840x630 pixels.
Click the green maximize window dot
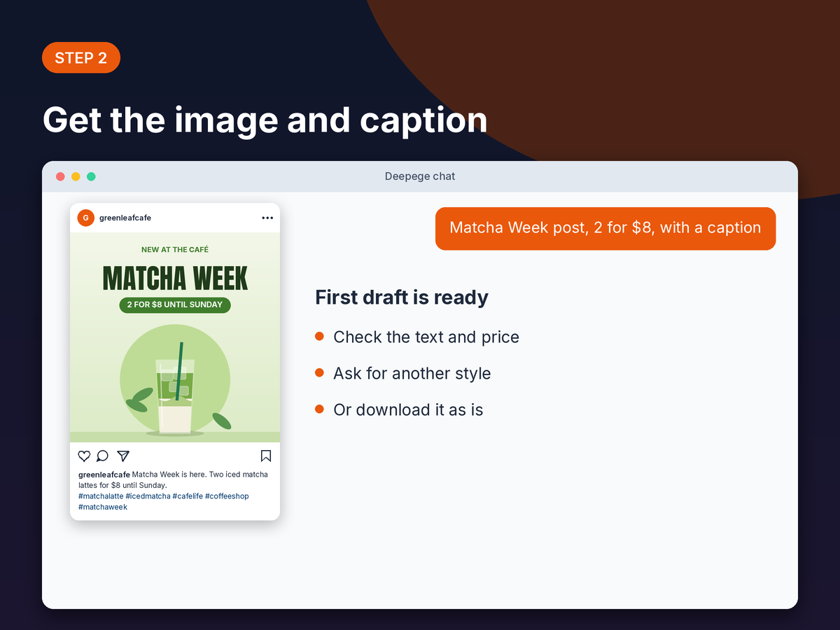91,176
